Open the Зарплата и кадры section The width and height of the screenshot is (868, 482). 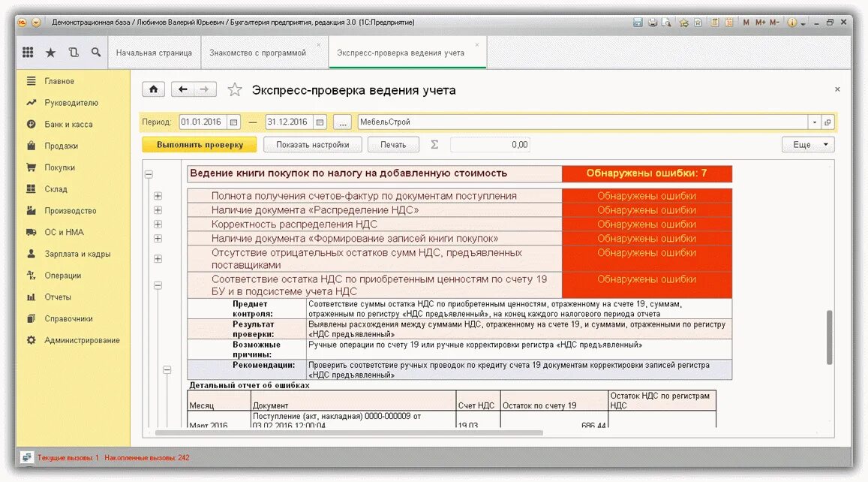click(77, 254)
